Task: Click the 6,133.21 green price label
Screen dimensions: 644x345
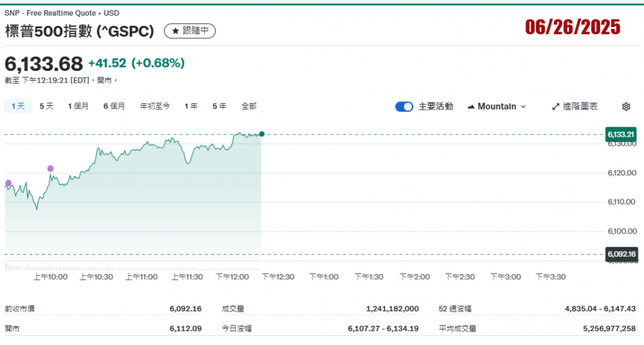Action: (621, 134)
